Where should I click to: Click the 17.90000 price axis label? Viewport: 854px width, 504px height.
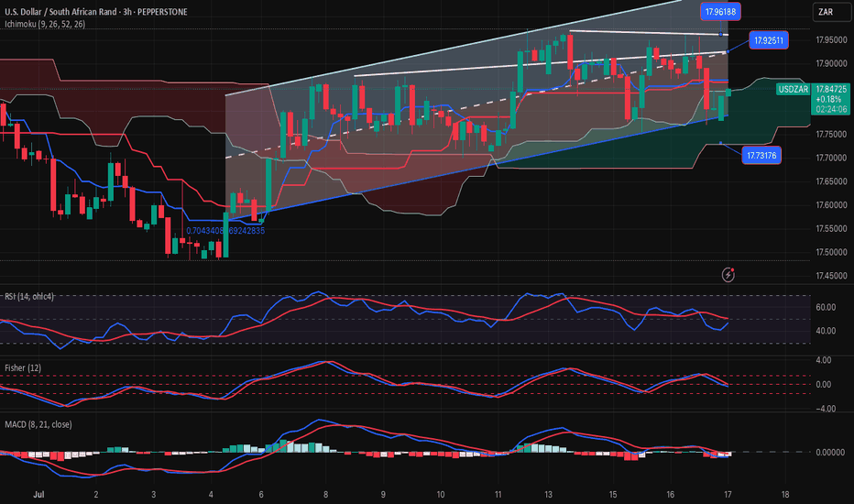831,63
